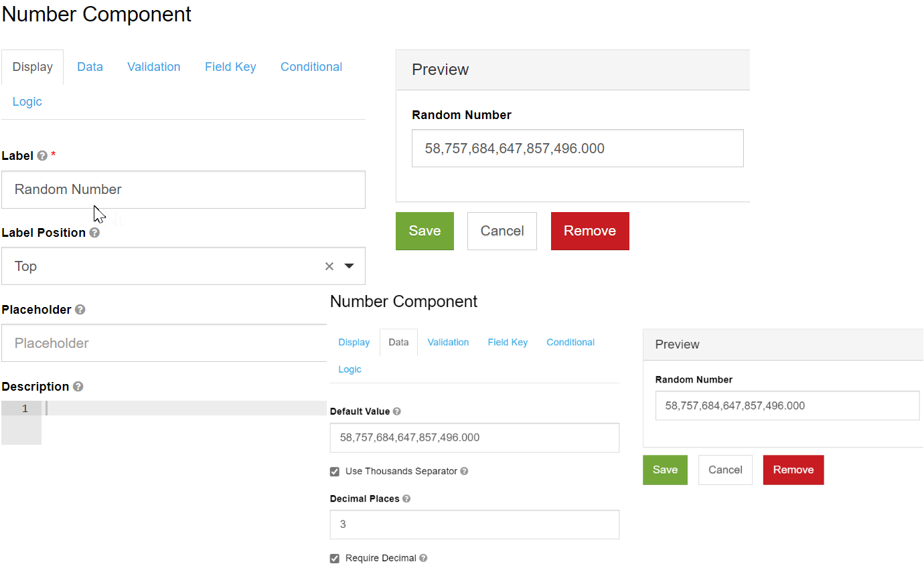Click the small Cancel button
The width and height of the screenshot is (924, 574).
pyautogui.click(x=725, y=470)
